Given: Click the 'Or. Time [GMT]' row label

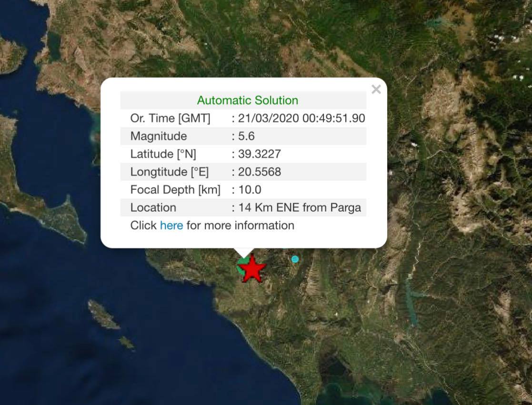Looking at the screenshot, I should point(170,119).
